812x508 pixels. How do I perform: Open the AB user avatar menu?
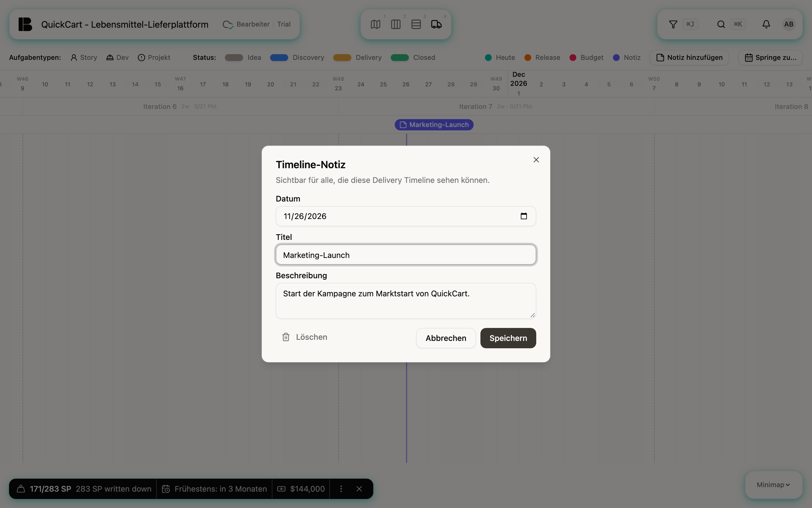[789, 24]
